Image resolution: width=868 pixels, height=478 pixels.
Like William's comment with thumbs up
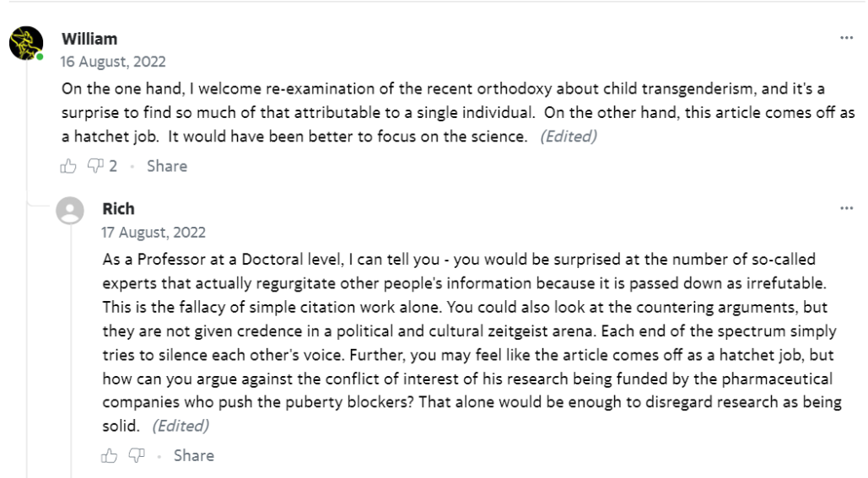(68, 167)
